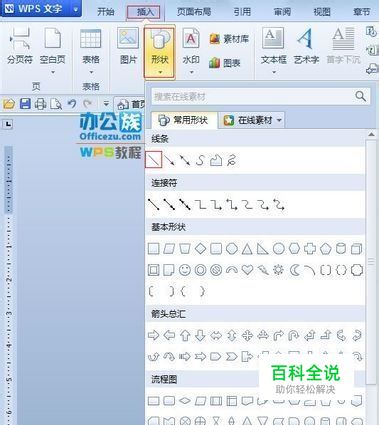
Task: Open the 引用 ribbon tab
Action: 242,12
